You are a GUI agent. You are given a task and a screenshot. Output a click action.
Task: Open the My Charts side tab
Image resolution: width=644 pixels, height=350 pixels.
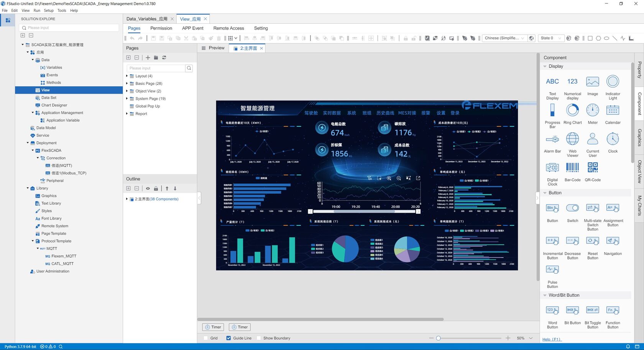point(639,205)
